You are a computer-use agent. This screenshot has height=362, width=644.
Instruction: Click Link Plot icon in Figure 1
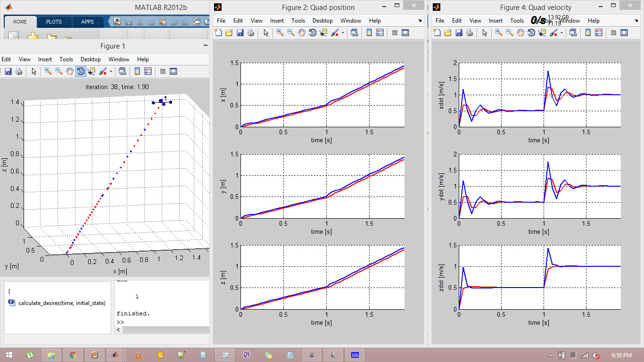click(122, 71)
